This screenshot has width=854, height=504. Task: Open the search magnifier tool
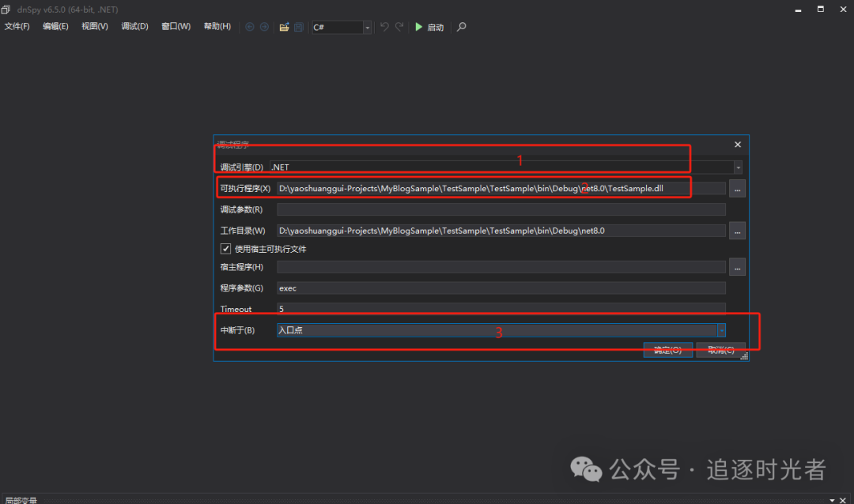pos(462,27)
